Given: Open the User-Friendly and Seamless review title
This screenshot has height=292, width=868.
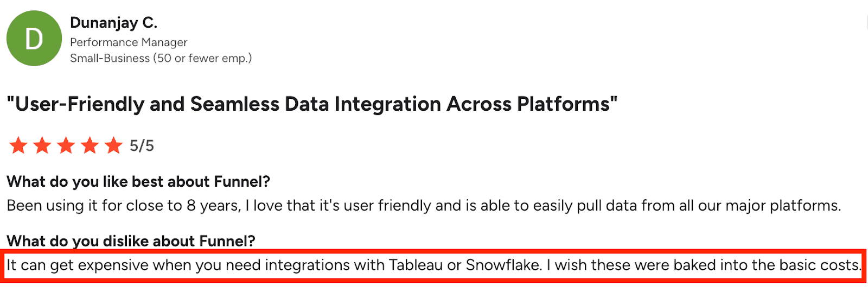Looking at the screenshot, I should tap(312, 104).
